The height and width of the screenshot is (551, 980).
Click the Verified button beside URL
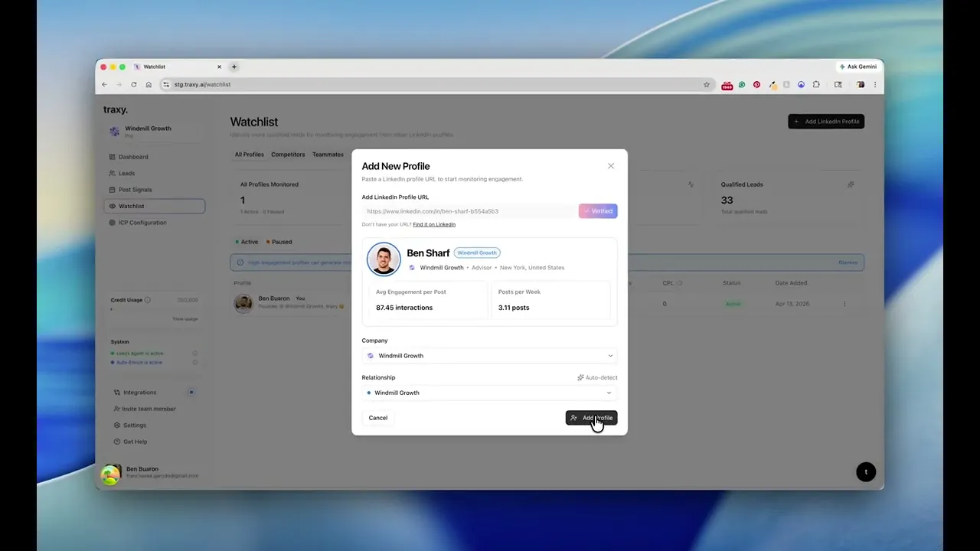tap(598, 211)
